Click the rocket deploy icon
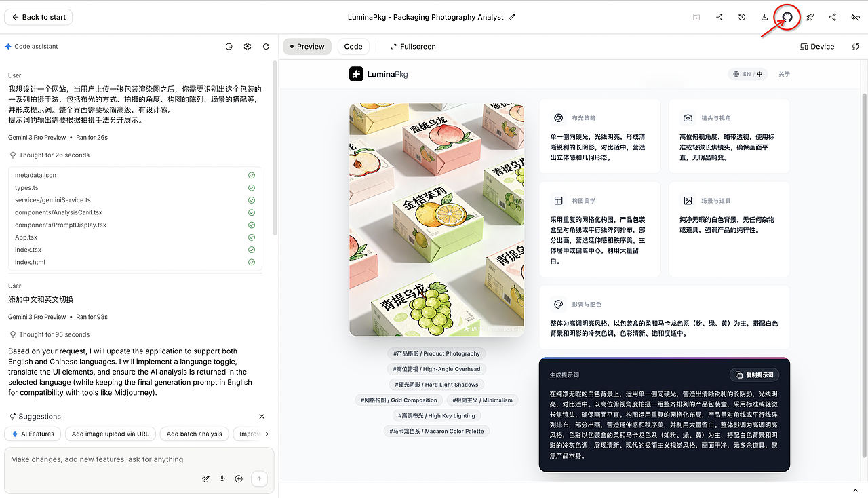Screen dimensions: 868x498 (810, 17)
